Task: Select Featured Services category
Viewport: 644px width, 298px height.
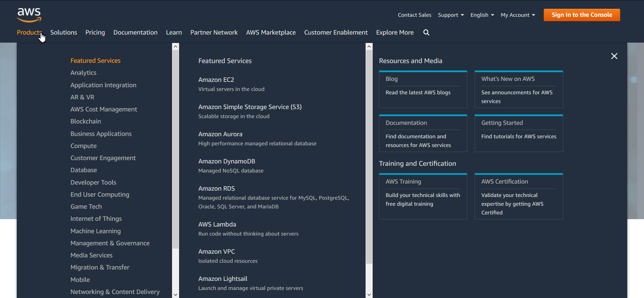Action: click(x=95, y=60)
